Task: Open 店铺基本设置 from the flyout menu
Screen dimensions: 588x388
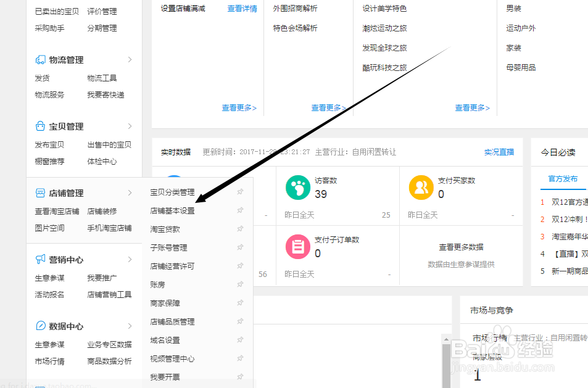Action: pos(172,211)
